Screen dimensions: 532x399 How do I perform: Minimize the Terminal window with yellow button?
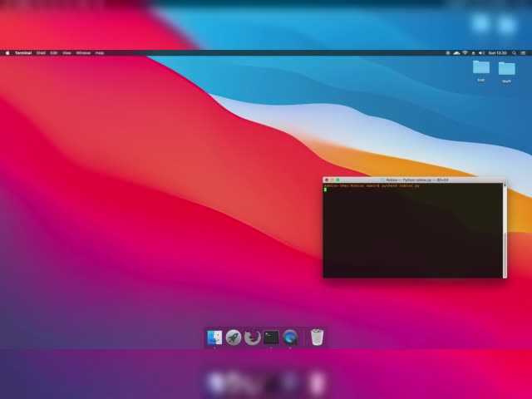(x=332, y=180)
